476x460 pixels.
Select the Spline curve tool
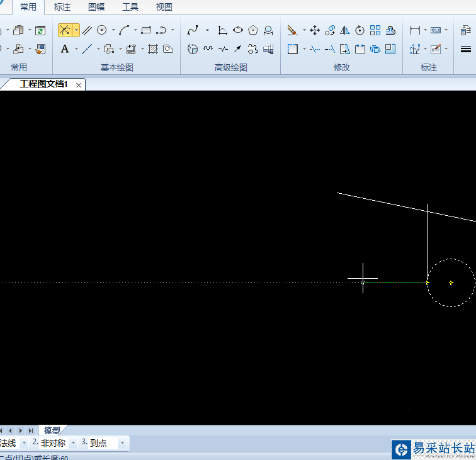click(x=193, y=30)
